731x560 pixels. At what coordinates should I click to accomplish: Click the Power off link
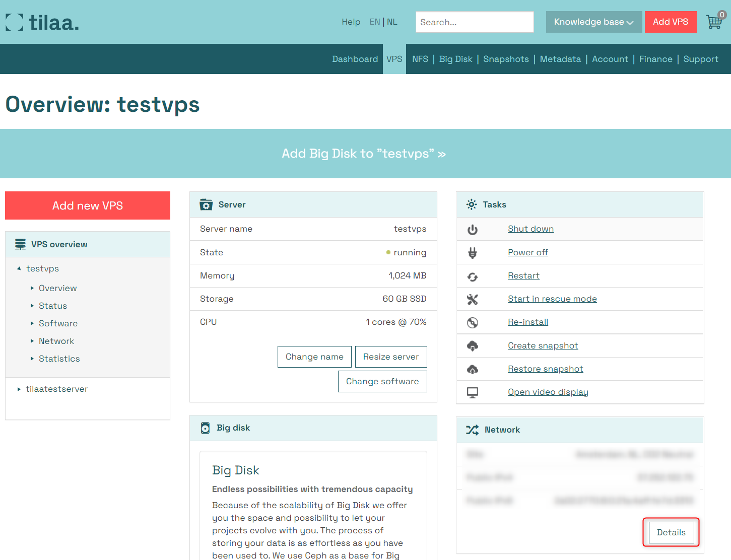tap(527, 252)
